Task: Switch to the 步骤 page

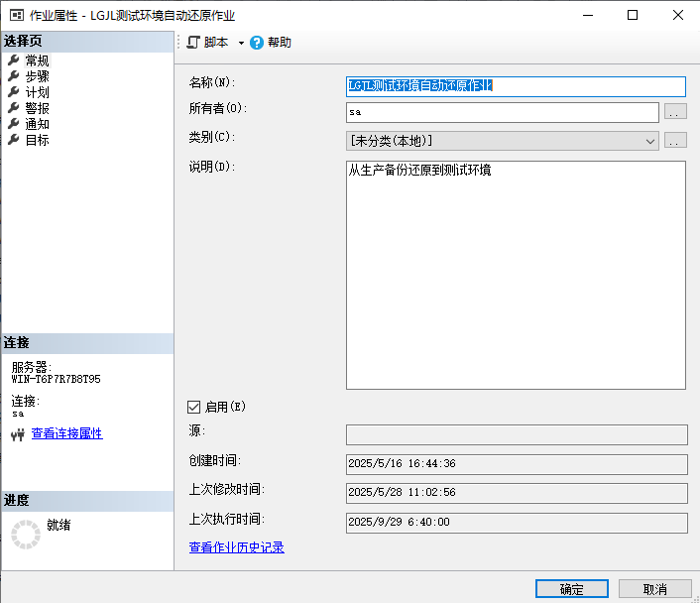Action: click(x=37, y=76)
